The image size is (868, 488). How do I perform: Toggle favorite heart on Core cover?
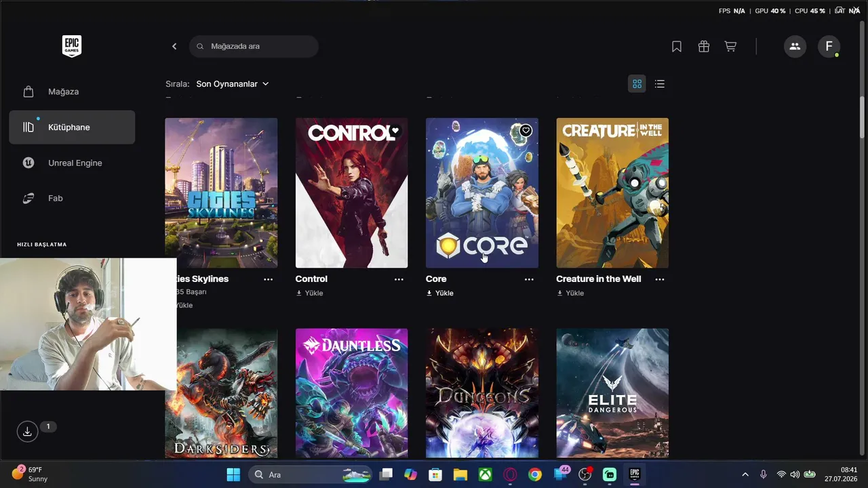[x=526, y=131]
